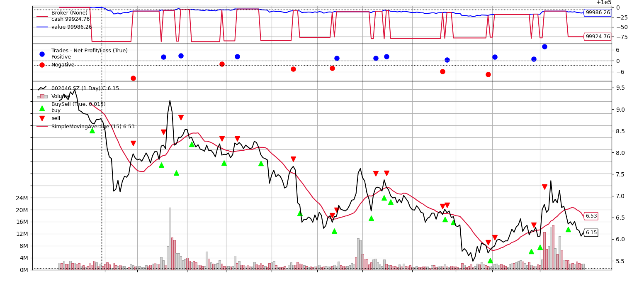This screenshot has height=284, width=644.
Task: Click the blue Positive dot legend icon
Action: (x=42, y=54)
